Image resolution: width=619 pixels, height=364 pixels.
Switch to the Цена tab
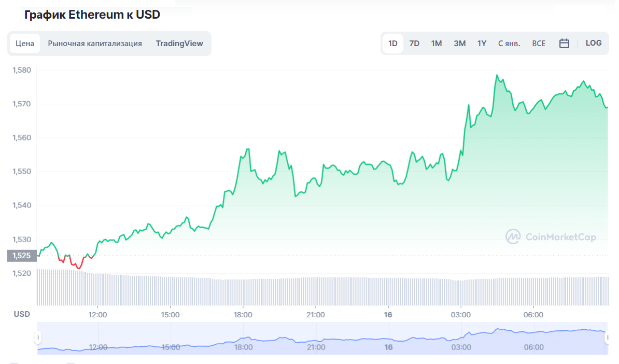tap(25, 44)
